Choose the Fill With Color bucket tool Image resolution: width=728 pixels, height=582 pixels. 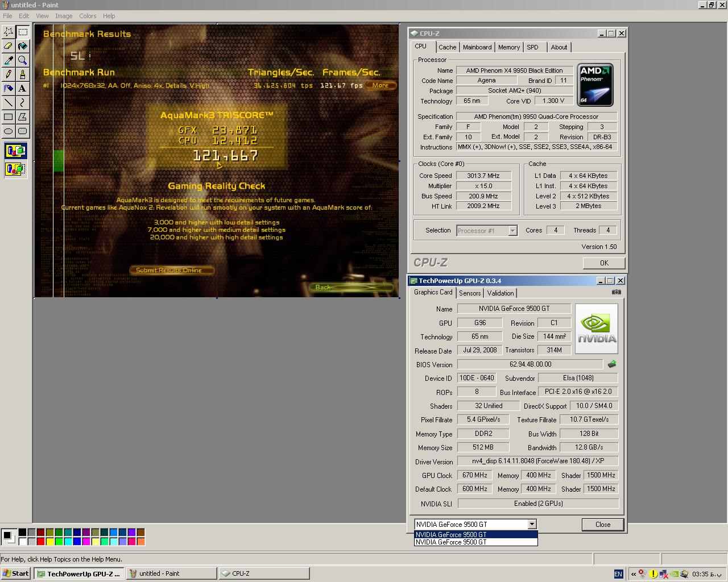click(x=22, y=46)
